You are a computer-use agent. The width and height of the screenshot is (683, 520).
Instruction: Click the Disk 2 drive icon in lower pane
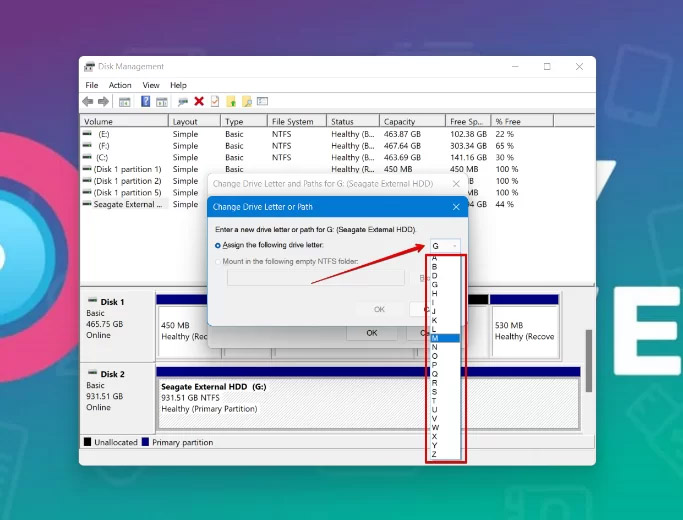pos(92,373)
